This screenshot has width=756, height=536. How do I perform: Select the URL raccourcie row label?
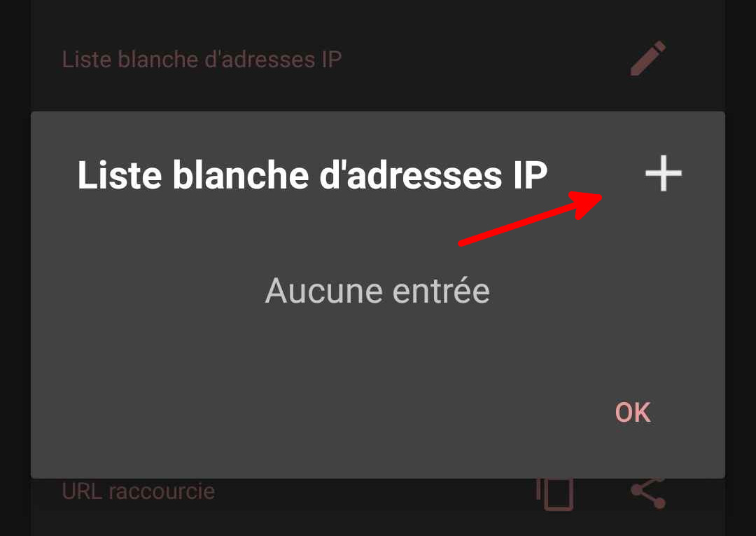(139, 491)
